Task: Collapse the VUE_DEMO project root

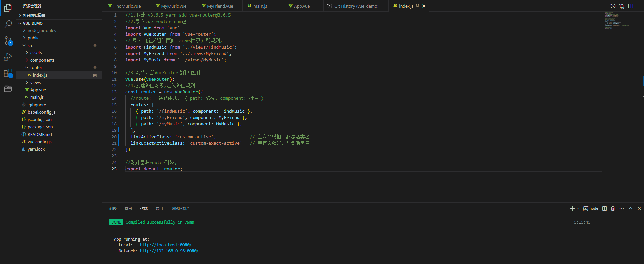Action: coord(59,23)
